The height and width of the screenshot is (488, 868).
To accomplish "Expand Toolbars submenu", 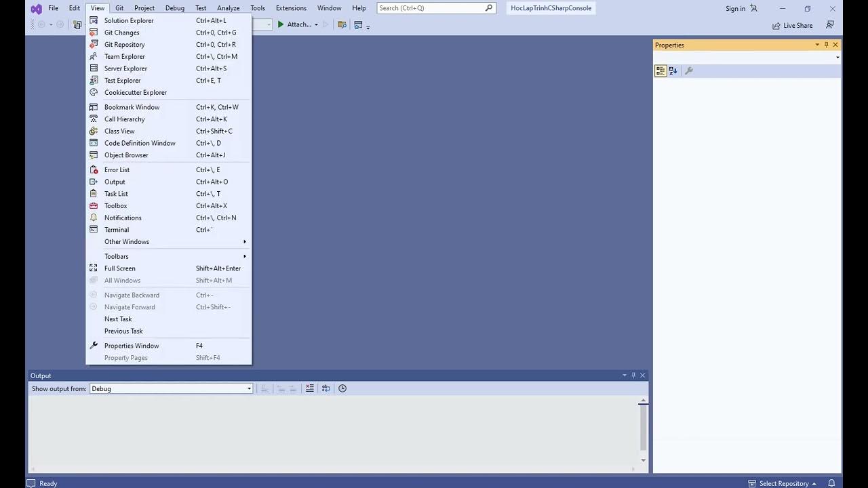I will point(169,257).
